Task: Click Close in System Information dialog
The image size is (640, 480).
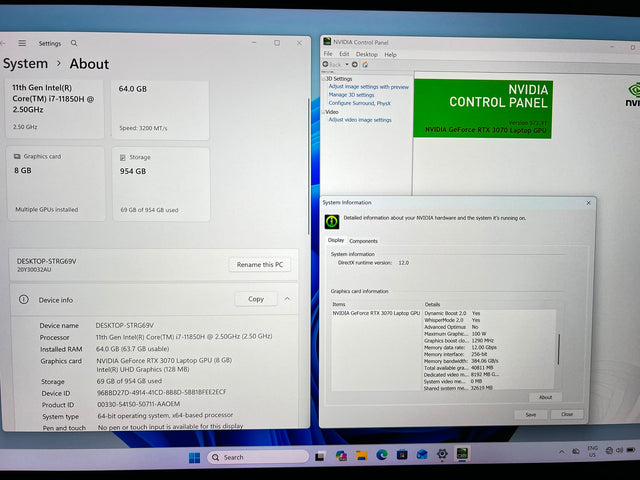Action: click(x=567, y=414)
